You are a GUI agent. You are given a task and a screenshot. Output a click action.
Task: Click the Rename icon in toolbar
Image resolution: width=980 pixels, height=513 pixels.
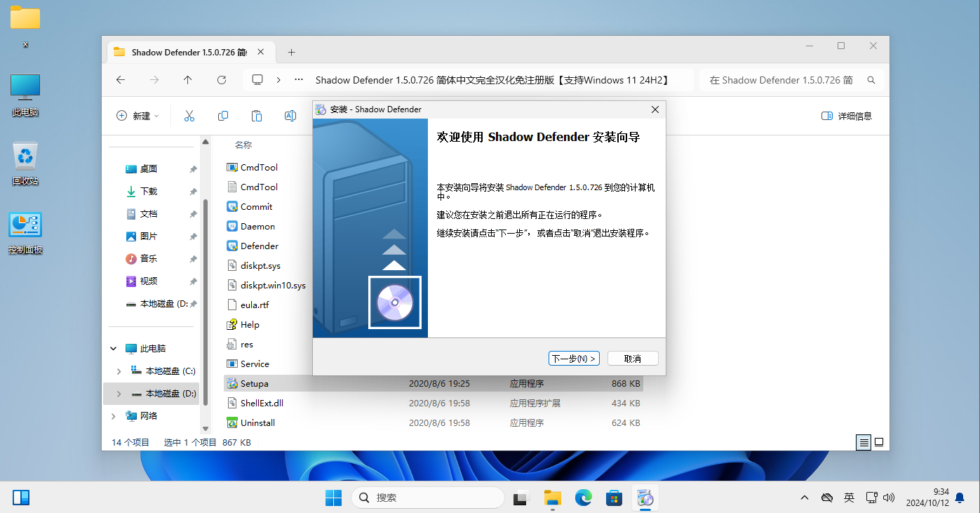[x=290, y=116]
